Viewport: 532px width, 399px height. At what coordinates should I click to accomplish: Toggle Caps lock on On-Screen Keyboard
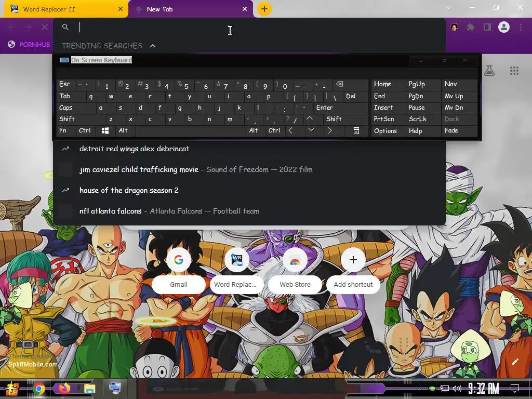pos(76,108)
